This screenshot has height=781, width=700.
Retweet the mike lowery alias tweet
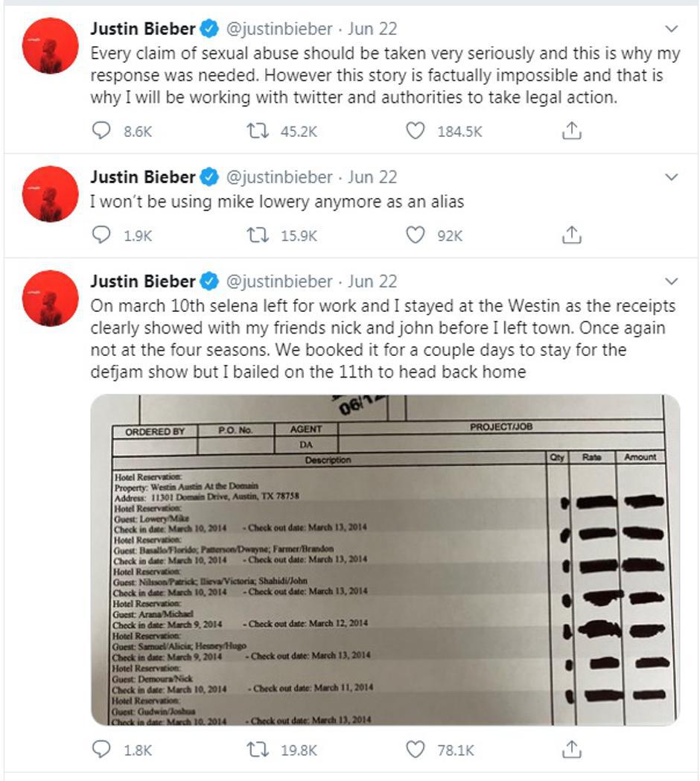pos(257,235)
